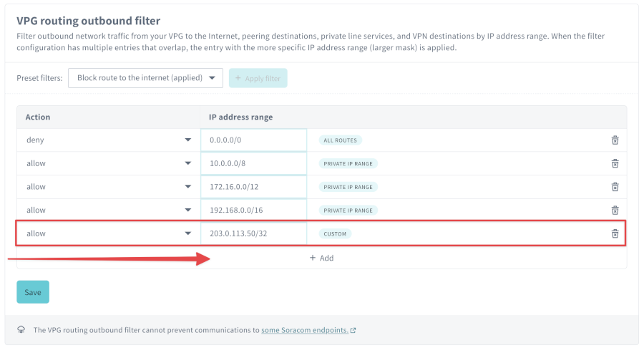Click the VPG routing outbound filter heading
The image size is (644, 348).
[88, 21]
